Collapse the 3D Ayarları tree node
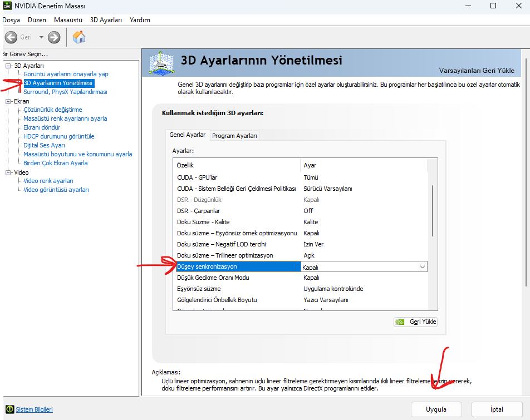The height and width of the screenshot is (420, 530). point(8,66)
